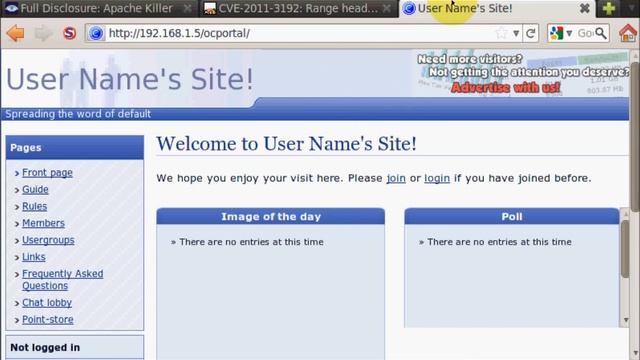Click the Welcome to User Name's Site! heading
The image size is (640, 360).
(287, 144)
